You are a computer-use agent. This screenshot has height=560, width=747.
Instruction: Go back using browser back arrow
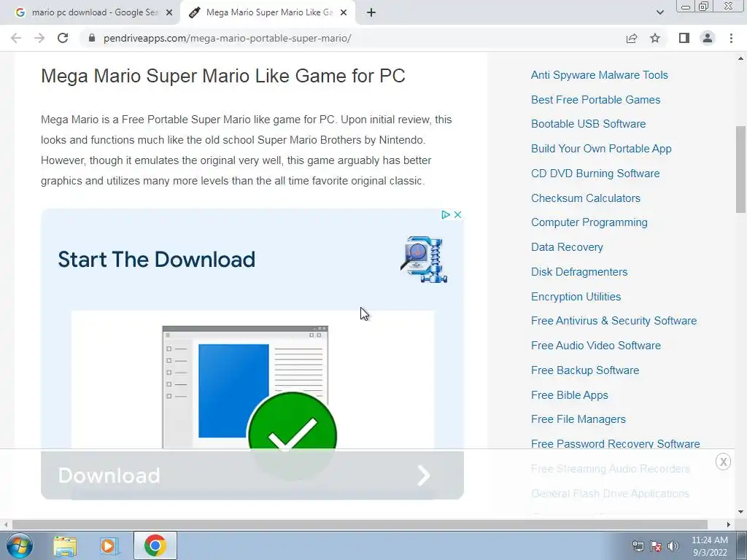tap(16, 38)
